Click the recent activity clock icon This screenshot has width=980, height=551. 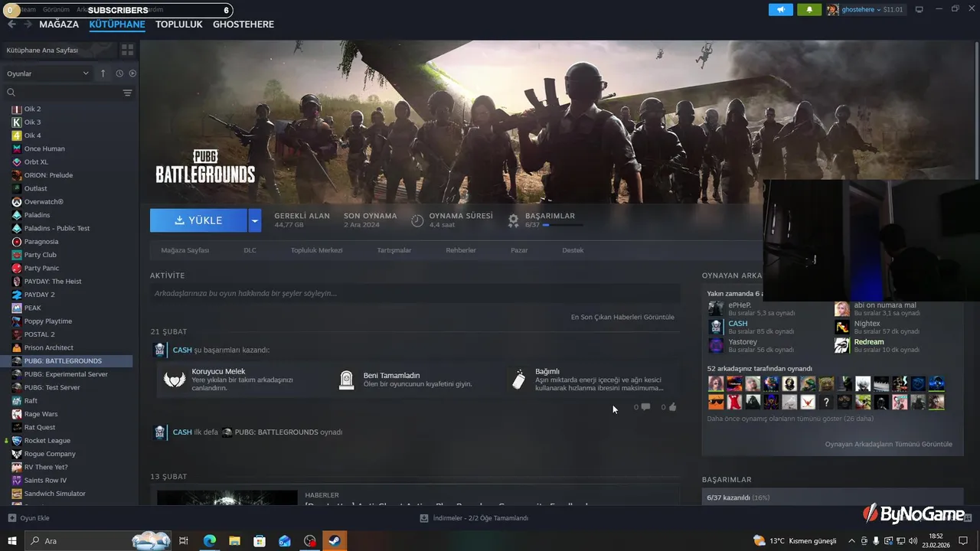point(119,73)
